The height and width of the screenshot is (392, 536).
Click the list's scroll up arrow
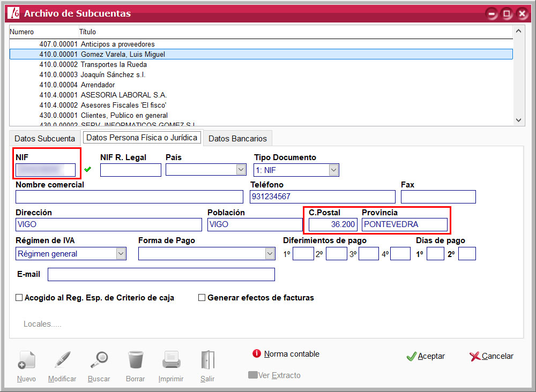point(518,31)
